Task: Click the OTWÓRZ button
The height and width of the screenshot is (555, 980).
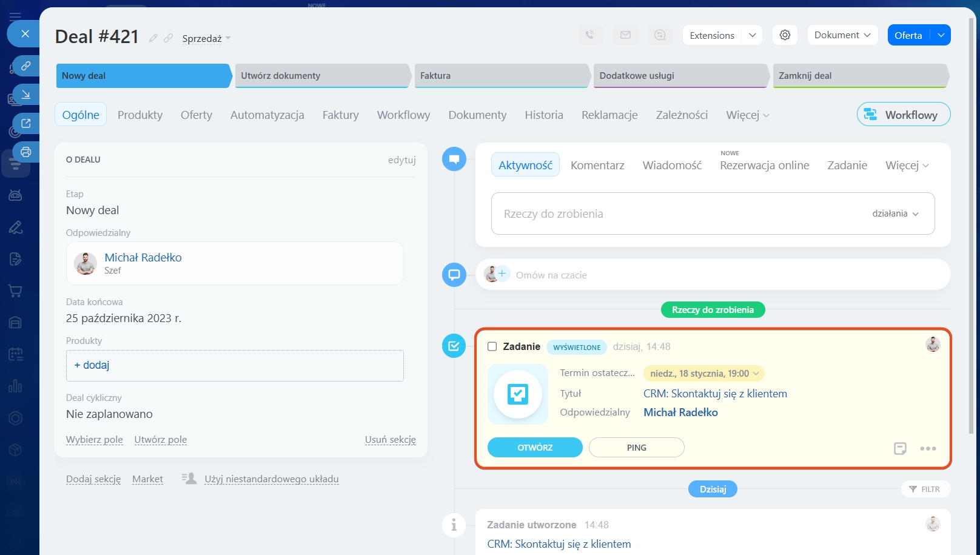Action: point(535,448)
